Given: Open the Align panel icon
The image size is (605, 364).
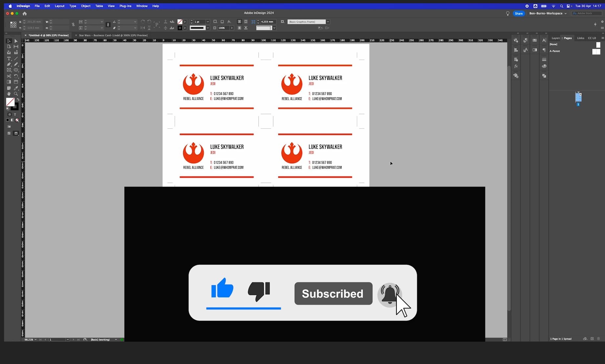Looking at the screenshot, I should pyautogui.click(x=516, y=50).
